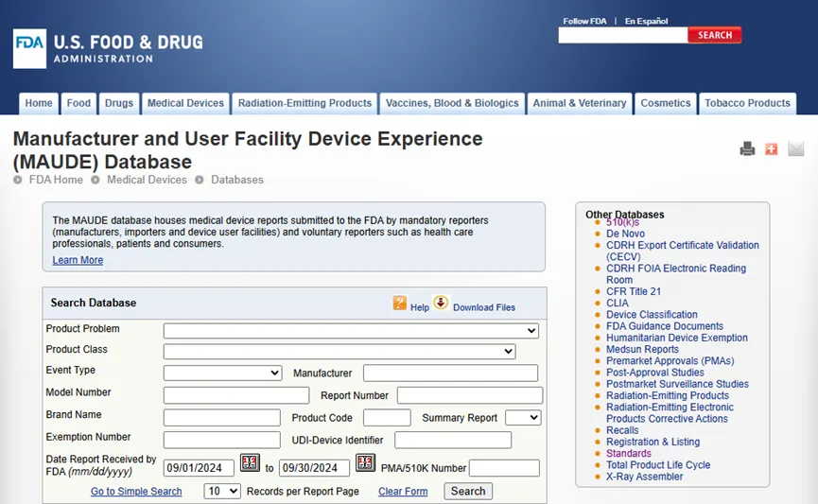This screenshot has height=504, width=818.
Task: Click the Product Code input field
Action: coord(387,417)
